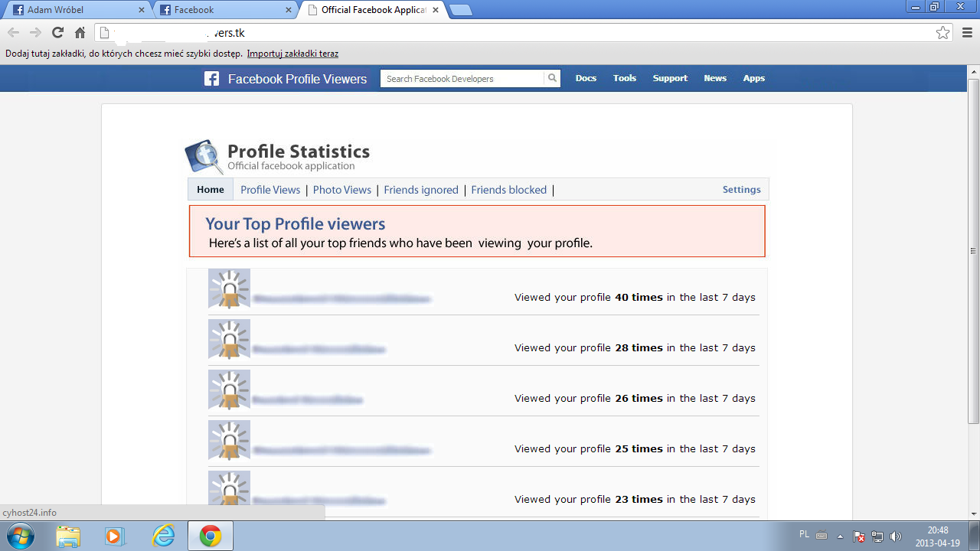The height and width of the screenshot is (551, 980).
Task: Open the Docs menu item
Action: coord(586,78)
